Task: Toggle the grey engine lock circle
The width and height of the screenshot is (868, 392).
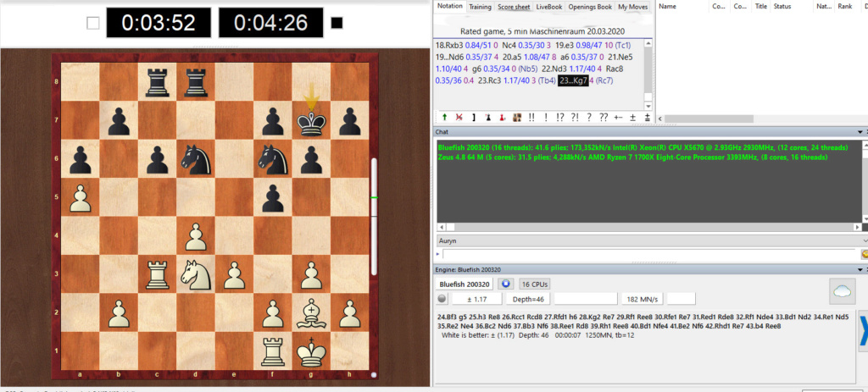Action: pyautogui.click(x=442, y=299)
